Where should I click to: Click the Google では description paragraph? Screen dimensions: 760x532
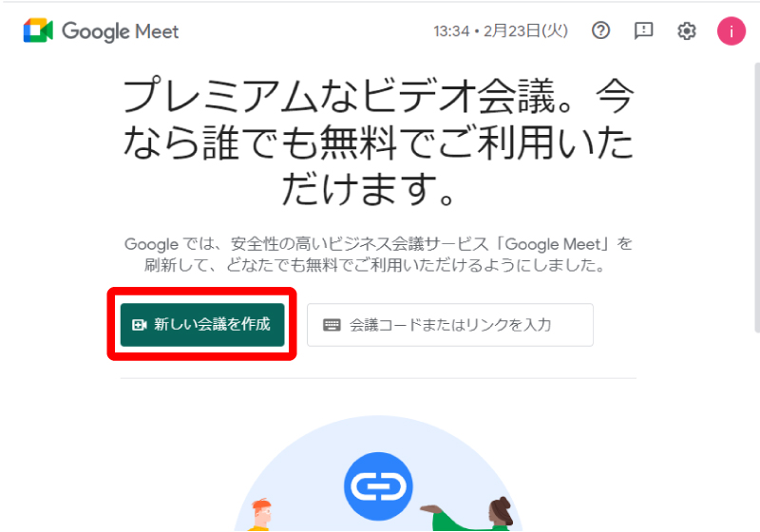click(x=378, y=255)
